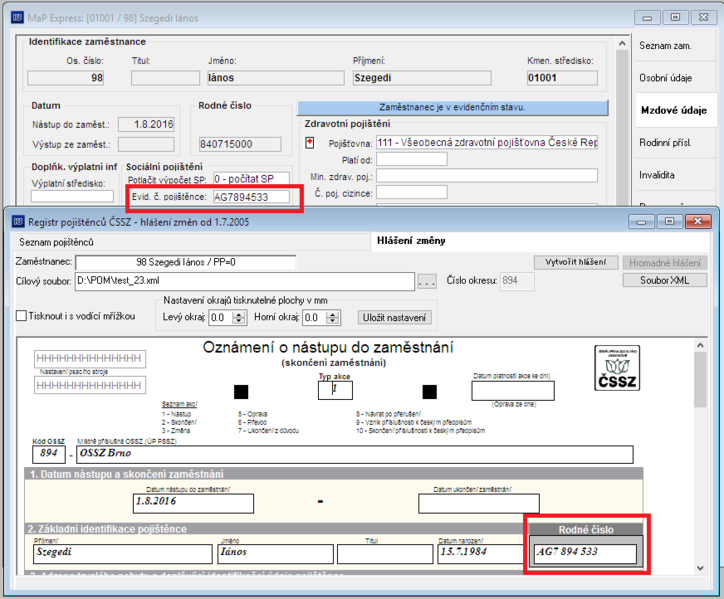Click the MaP Express window title icon
724x599 pixels.
18,18
